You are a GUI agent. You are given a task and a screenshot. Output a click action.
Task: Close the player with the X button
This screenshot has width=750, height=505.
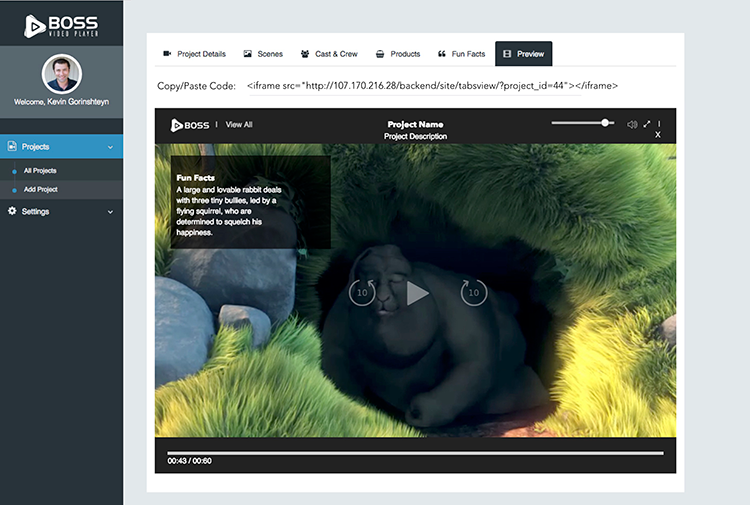658,135
